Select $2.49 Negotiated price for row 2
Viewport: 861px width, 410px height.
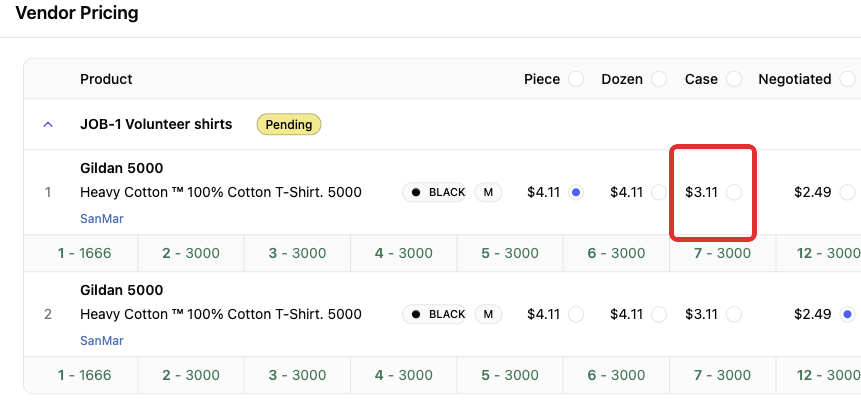point(848,314)
